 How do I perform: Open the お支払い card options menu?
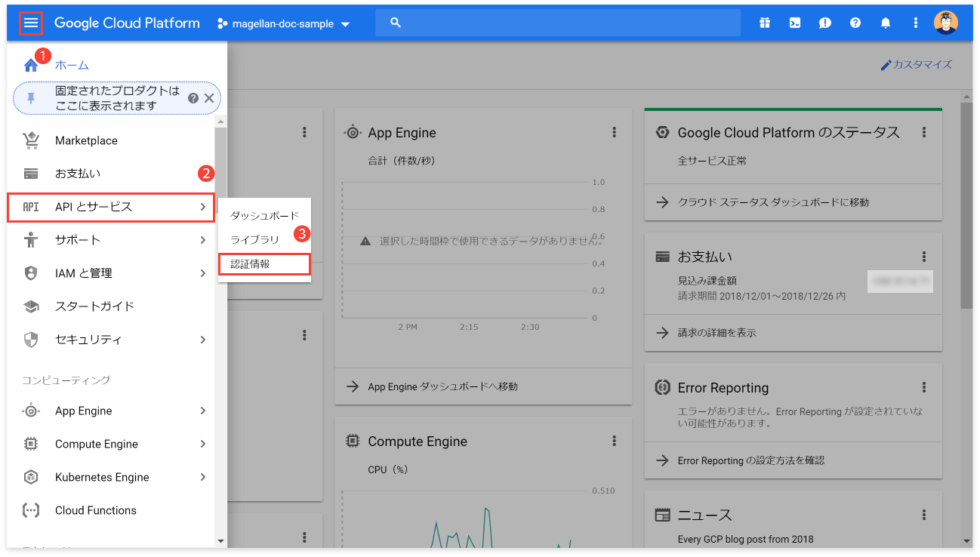point(924,257)
